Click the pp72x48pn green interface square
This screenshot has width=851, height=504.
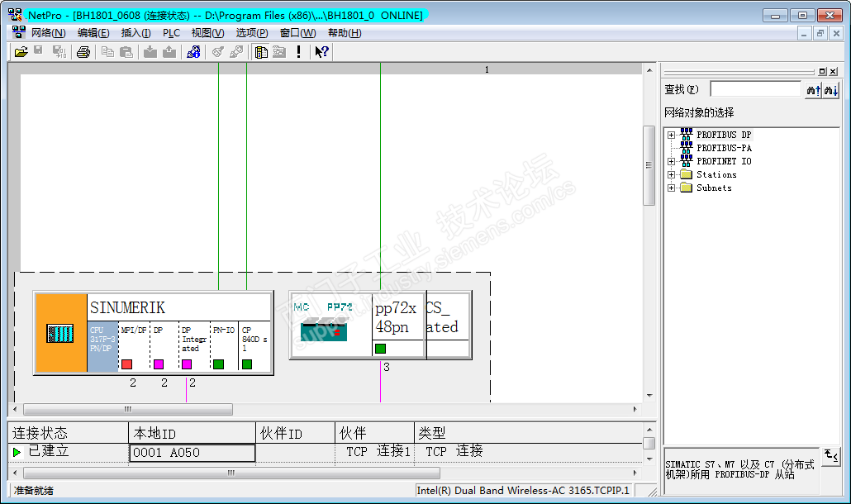click(380, 349)
